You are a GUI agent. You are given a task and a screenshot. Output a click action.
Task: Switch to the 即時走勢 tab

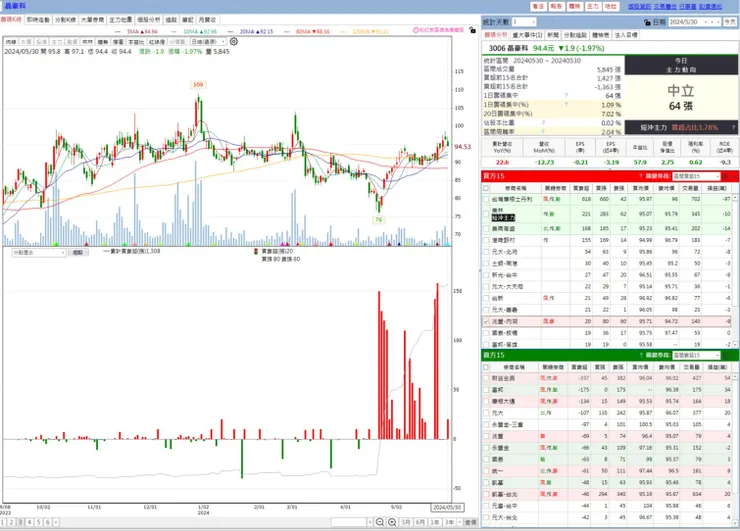38,20
